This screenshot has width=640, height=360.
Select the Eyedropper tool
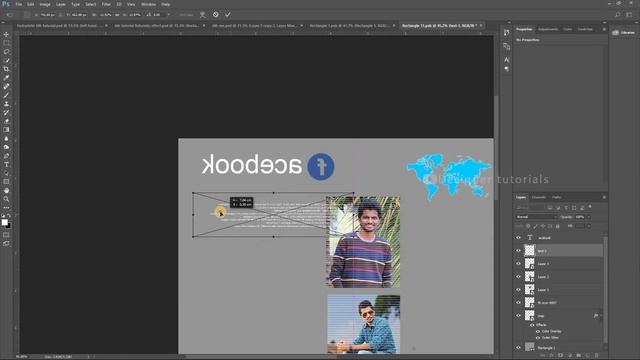[x=6, y=78]
